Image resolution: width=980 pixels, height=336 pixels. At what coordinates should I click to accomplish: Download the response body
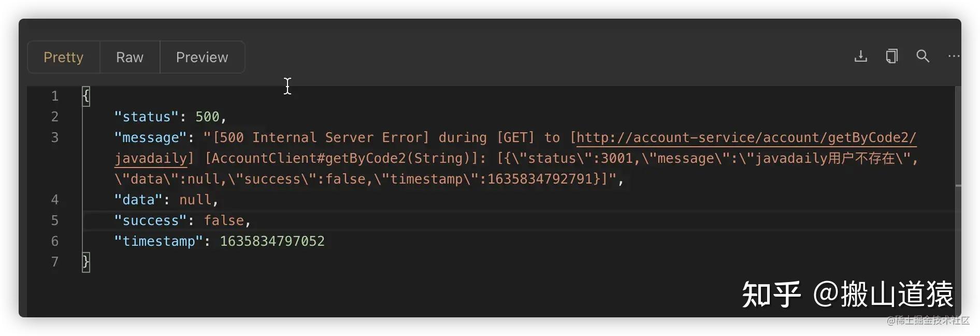coord(860,56)
